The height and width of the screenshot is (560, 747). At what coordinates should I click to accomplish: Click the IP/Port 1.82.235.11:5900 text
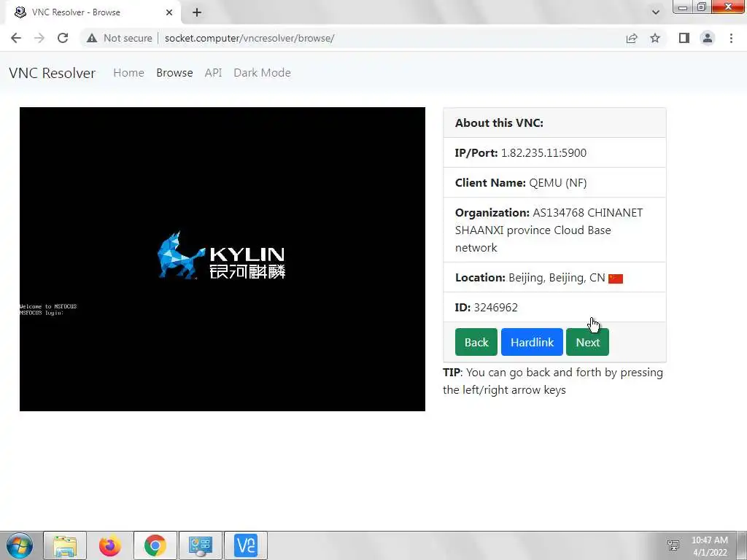coord(520,153)
